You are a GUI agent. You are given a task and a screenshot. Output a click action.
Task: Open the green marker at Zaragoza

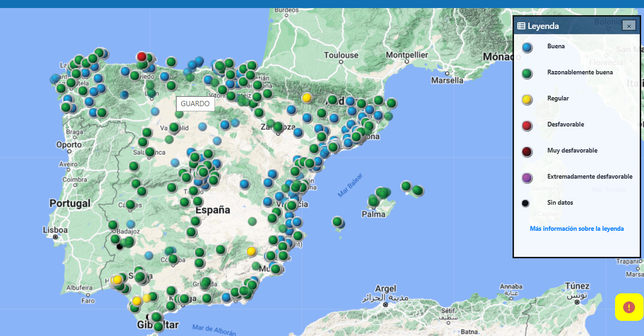[x=278, y=127]
